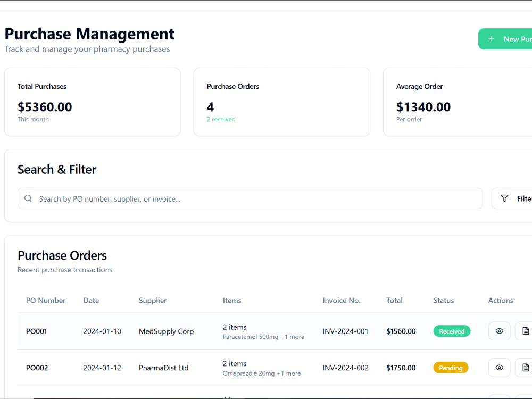Click invoice INV-2024-002
This screenshot has height=399, width=532.
(345, 368)
